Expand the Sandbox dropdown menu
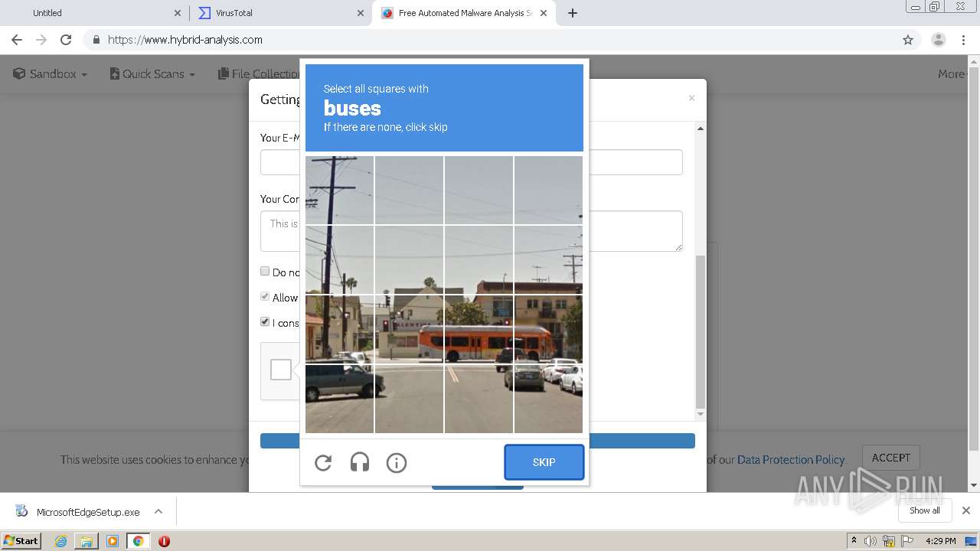The width and height of the screenshot is (980, 551). coord(51,73)
